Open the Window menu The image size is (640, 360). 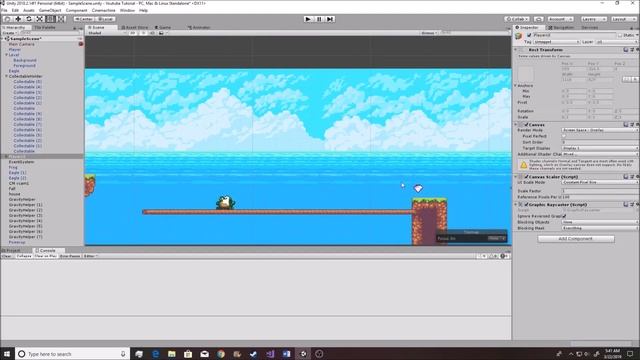(127, 10)
